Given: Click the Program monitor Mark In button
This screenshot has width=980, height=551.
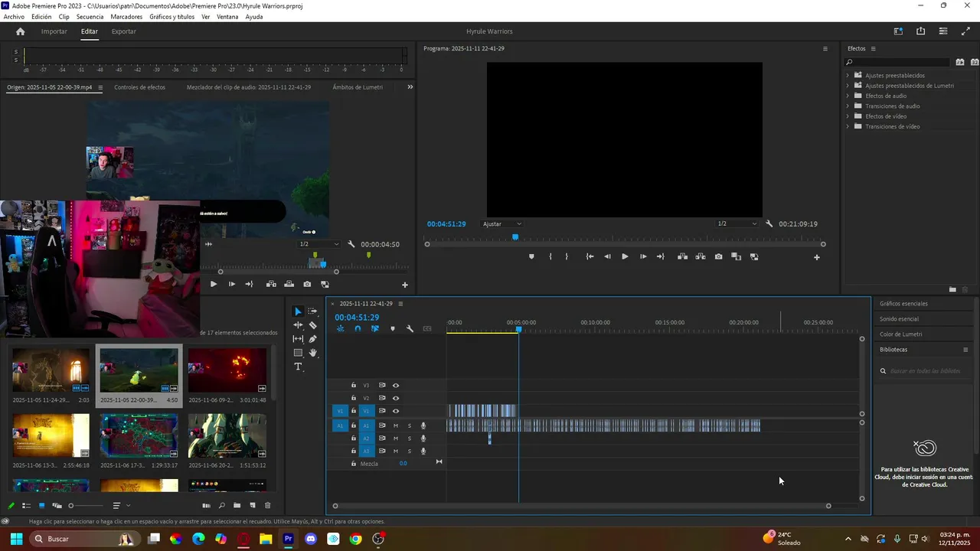Looking at the screenshot, I should (x=550, y=257).
